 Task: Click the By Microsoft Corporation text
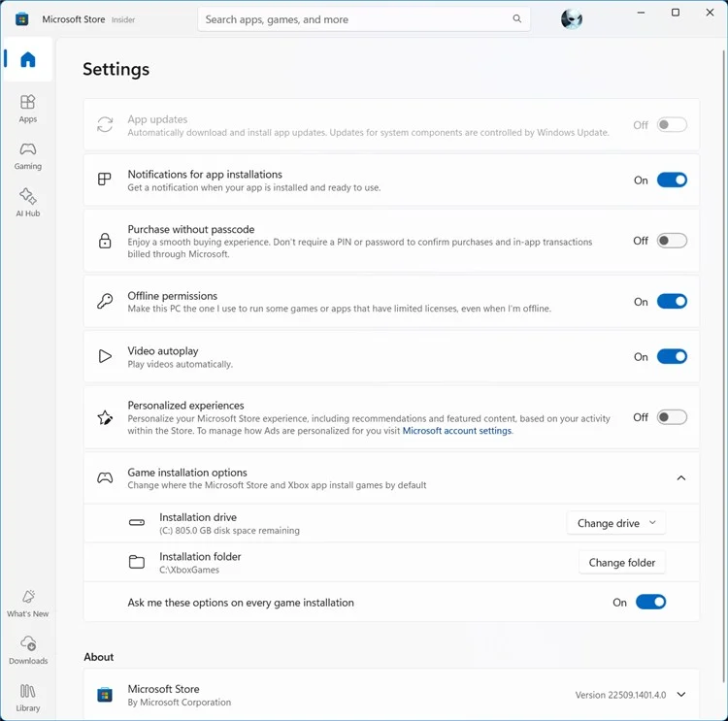[x=180, y=702]
